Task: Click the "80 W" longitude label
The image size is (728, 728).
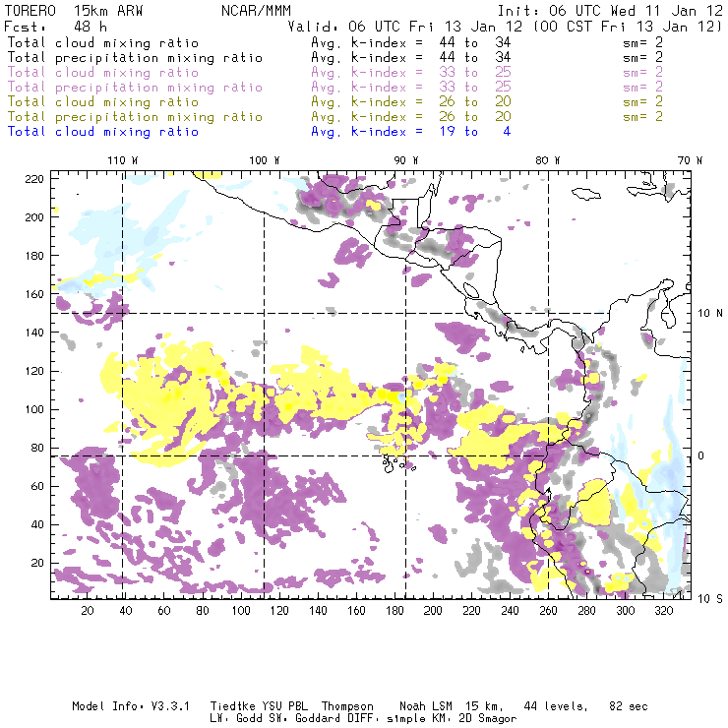Action: coord(547,160)
